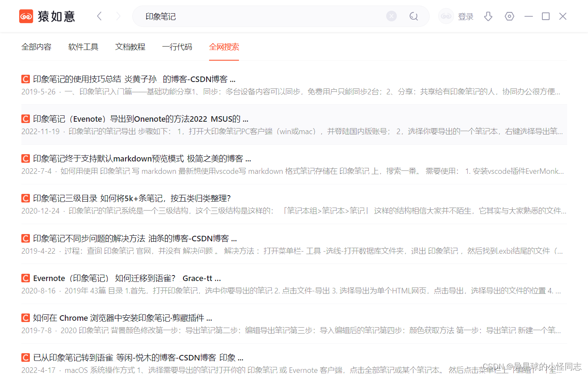Switch to the 软件工具 tab
Screen dimensions: 588x375
click(x=83, y=47)
